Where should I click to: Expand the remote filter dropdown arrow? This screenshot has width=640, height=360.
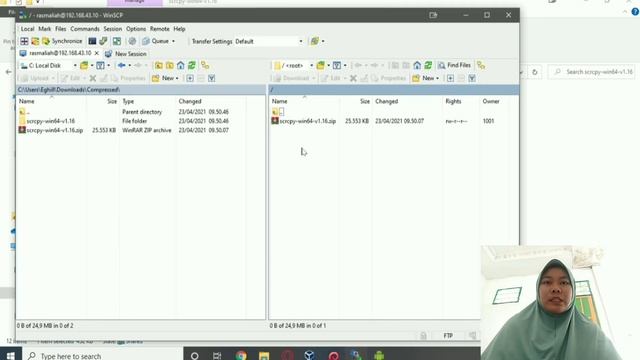tap(345, 66)
